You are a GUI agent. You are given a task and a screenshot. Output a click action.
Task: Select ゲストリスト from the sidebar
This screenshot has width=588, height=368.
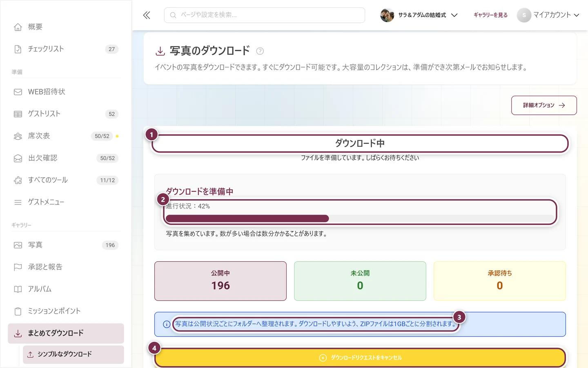point(66,114)
